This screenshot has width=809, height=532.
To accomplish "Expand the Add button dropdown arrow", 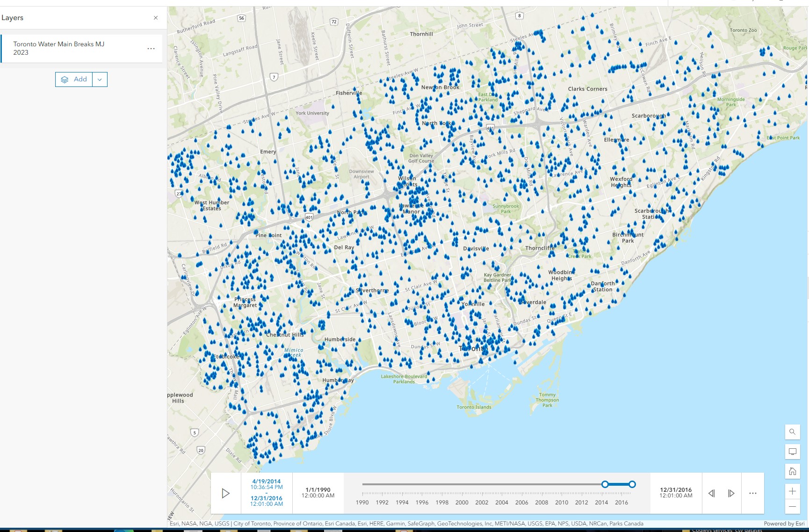I will click(x=100, y=79).
